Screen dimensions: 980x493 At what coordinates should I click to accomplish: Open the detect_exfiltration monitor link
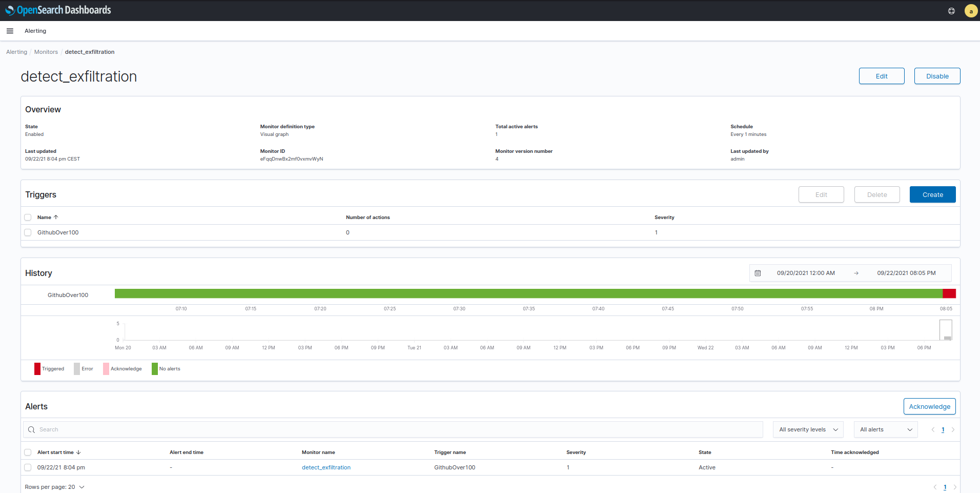326,467
